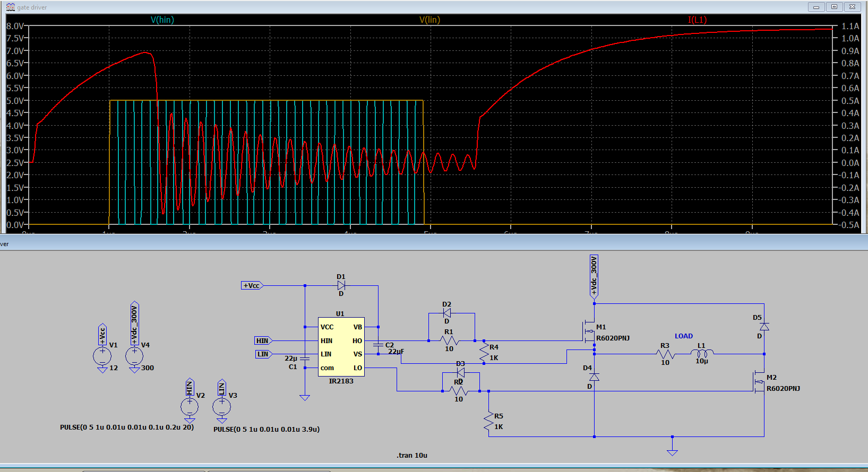868x472 pixels.
Task: Click the VS pin label on U1
Action: click(357, 354)
